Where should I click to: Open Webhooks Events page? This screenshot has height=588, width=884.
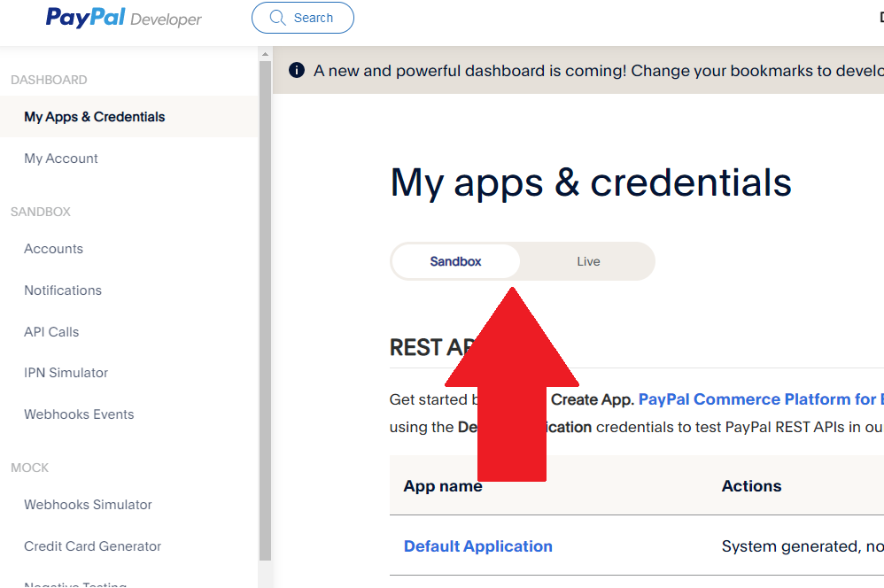click(x=79, y=414)
